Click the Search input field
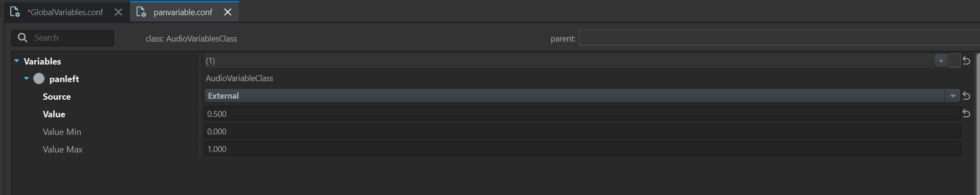The image size is (980, 195). tap(63, 38)
